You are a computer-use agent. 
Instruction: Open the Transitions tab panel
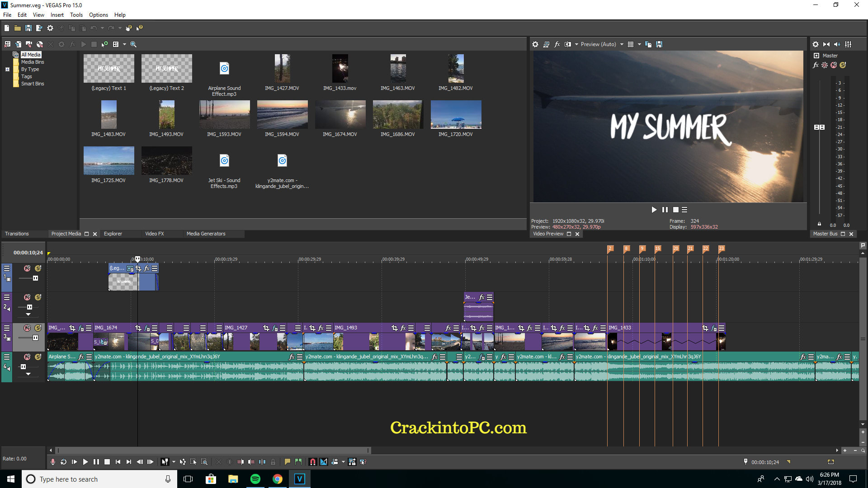coord(17,234)
